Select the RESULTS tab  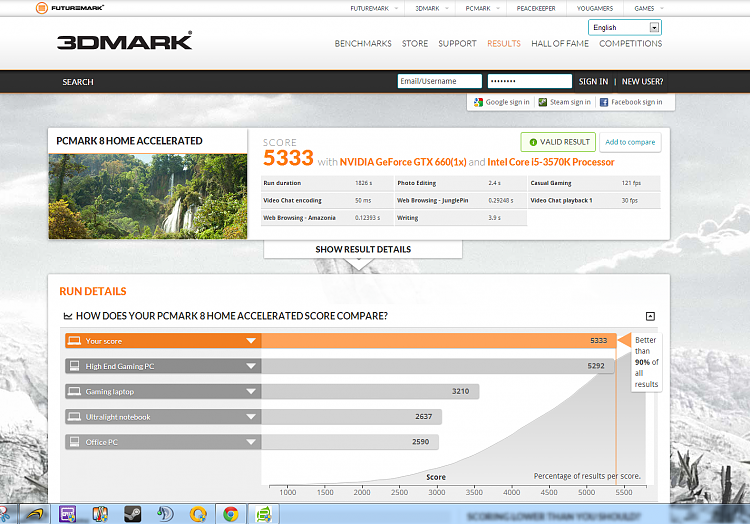tap(504, 44)
